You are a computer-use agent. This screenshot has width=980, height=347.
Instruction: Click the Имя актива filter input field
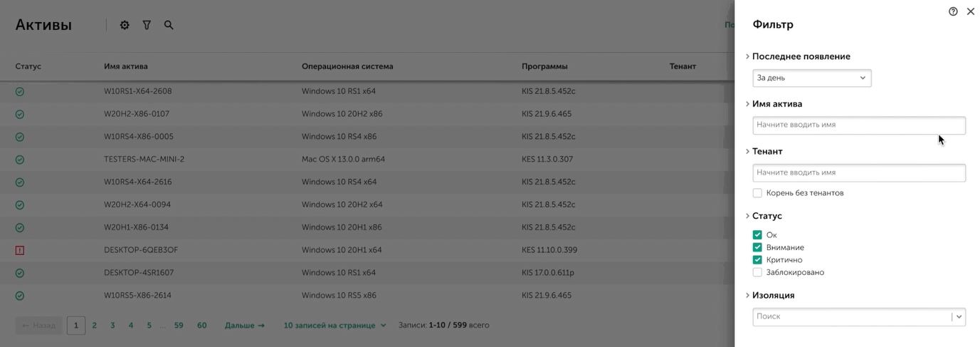pos(858,125)
